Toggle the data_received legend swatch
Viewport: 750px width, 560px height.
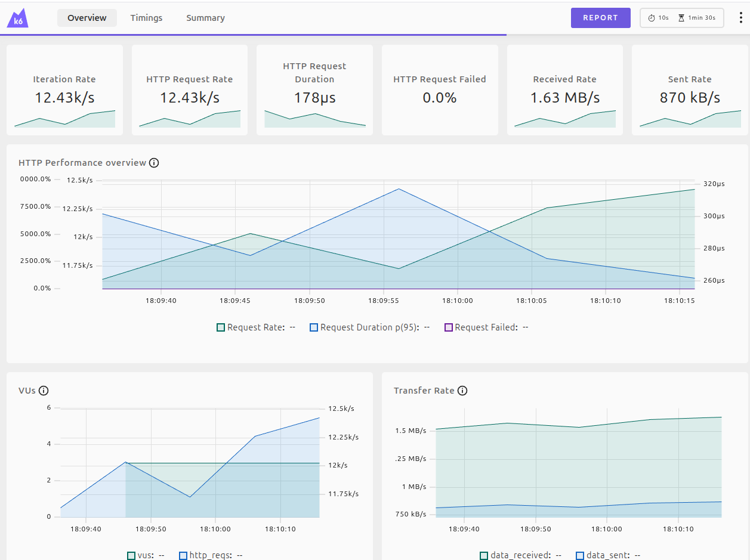(x=484, y=555)
